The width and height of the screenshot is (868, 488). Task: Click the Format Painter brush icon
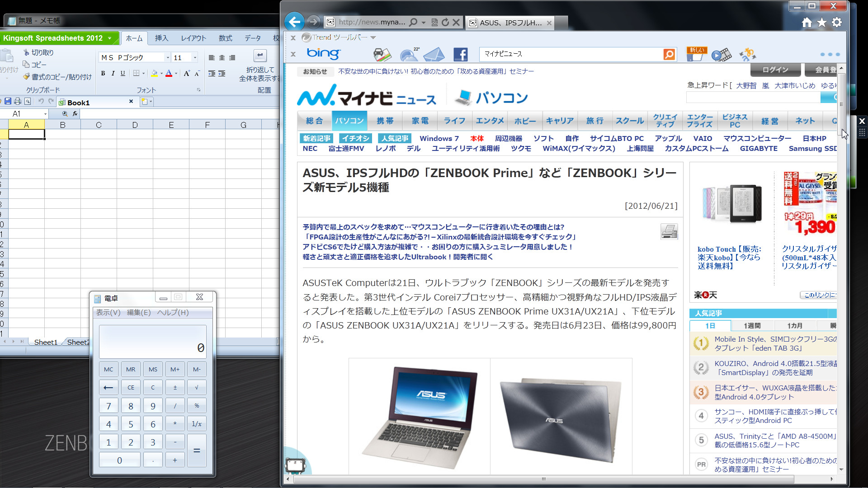[x=27, y=77]
